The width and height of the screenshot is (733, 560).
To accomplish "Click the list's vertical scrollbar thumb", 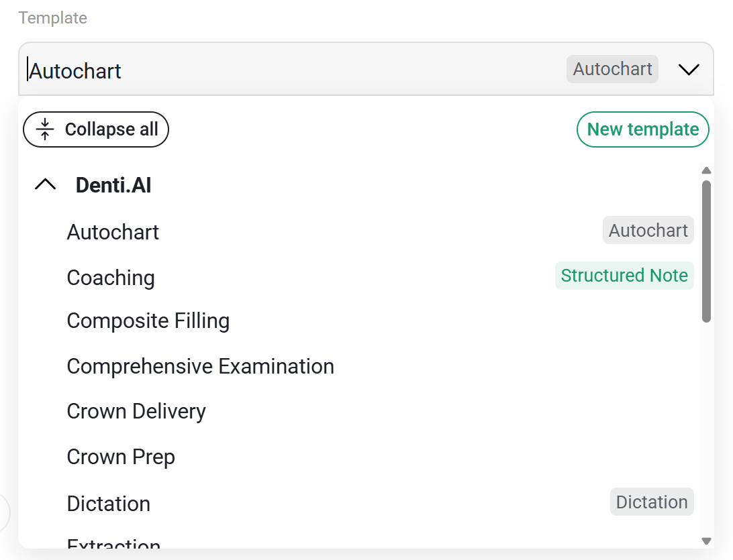I will 706,251.
